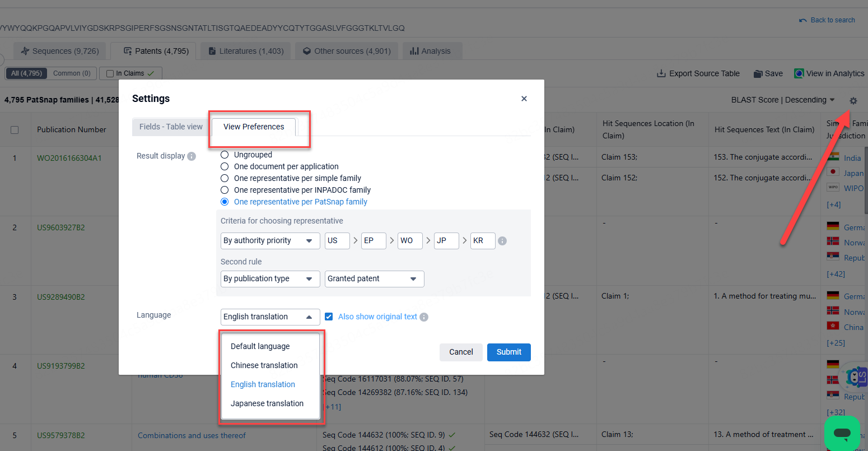868x451 pixels.
Task: Open the green chat widget
Action: (x=842, y=433)
